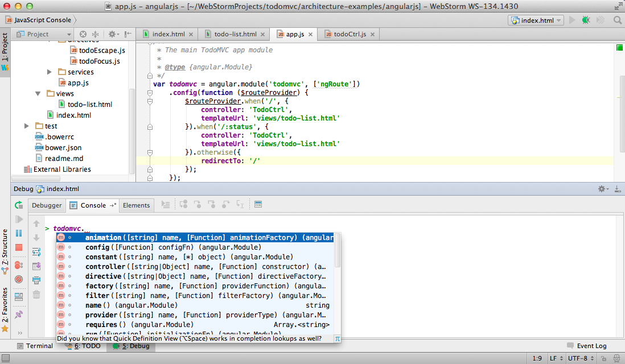Open Search Everywhere with the magnifier icon
The image size is (625, 364).
point(617,19)
